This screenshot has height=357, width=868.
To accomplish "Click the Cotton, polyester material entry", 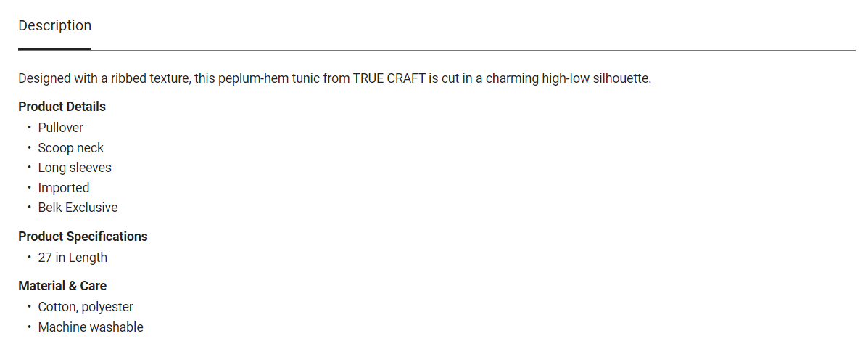I will pyautogui.click(x=86, y=307).
